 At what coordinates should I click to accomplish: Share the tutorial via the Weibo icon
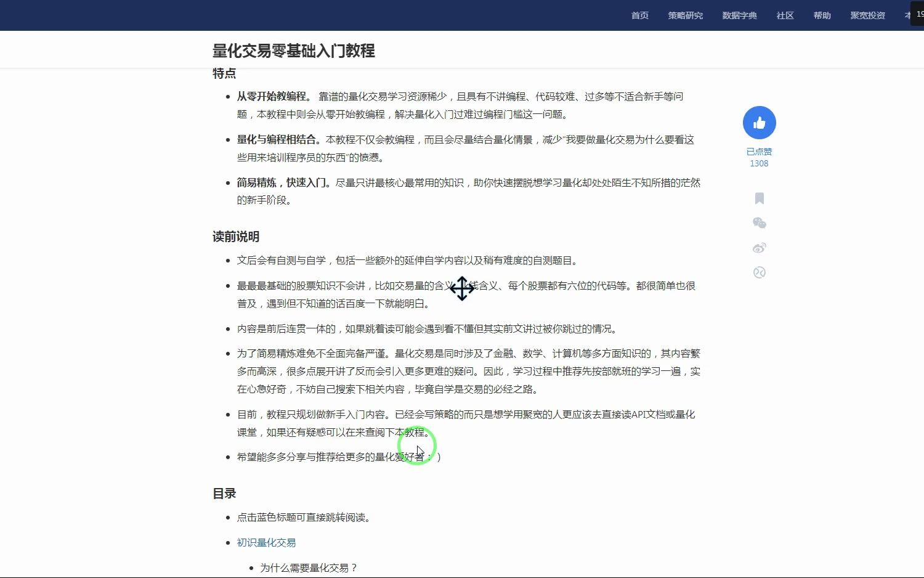coord(760,248)
